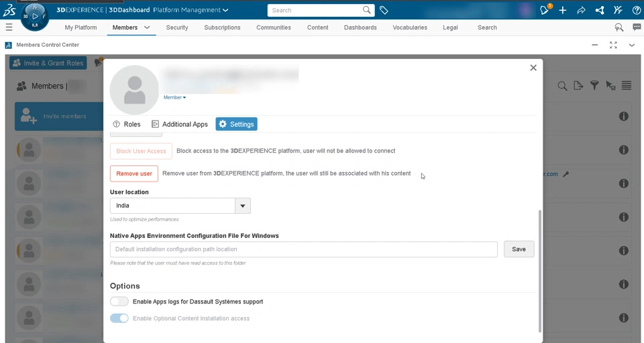644x343 pixels.
Task: Switch to the list view icon
Action: [x=627, y=85]
